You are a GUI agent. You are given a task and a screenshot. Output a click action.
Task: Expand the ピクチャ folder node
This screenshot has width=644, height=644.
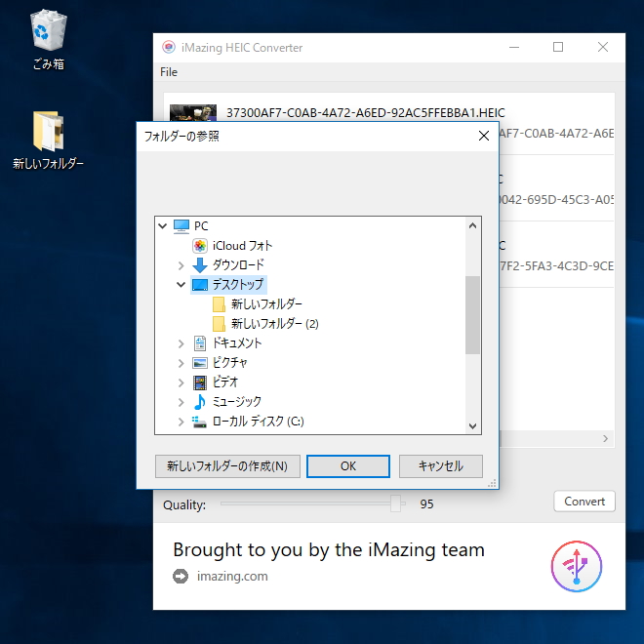point(181,363)
